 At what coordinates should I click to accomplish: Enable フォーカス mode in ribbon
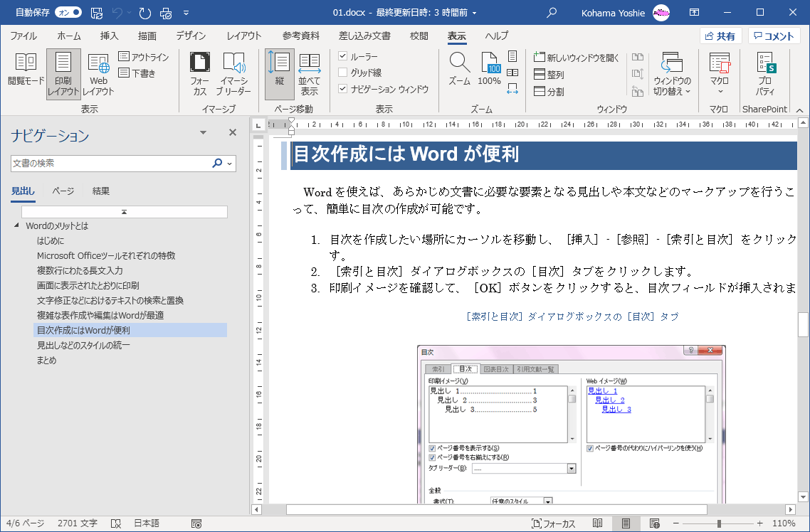coord(199,73)
